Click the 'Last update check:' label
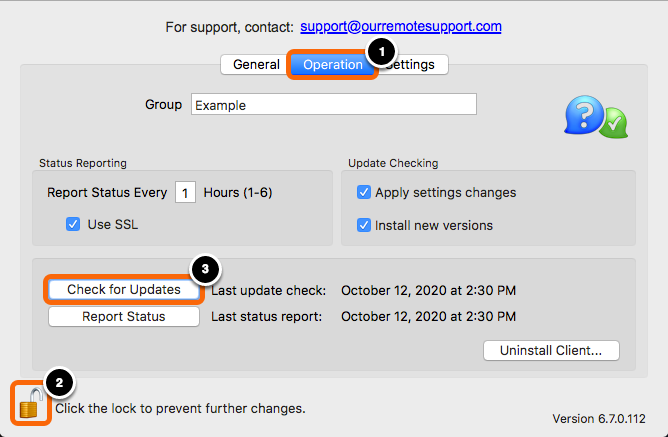Viewport: 668px width, 437px height. [x=268, y=290]
